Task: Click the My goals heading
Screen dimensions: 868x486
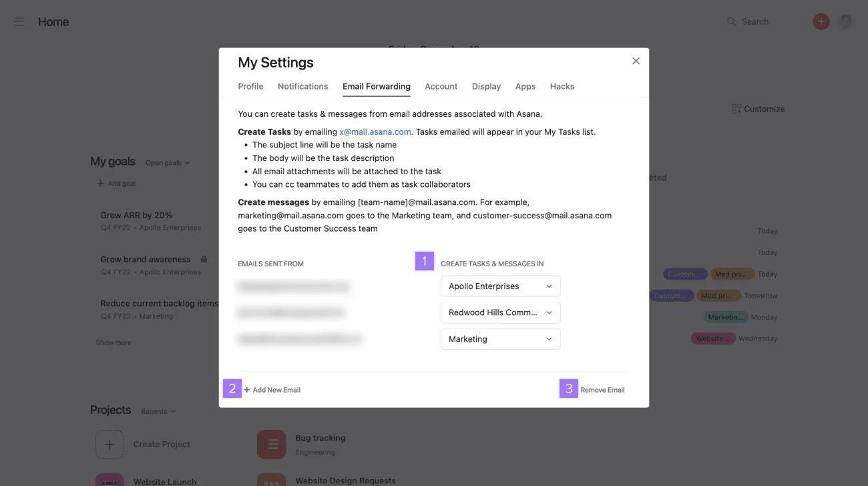Action: (x=113, y=162)
